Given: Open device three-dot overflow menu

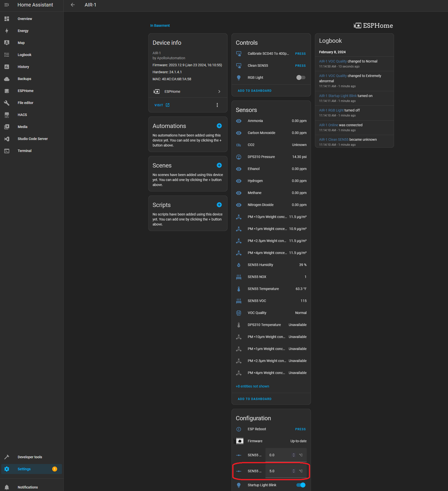Looking at the screenshot, I should (217, 105).
